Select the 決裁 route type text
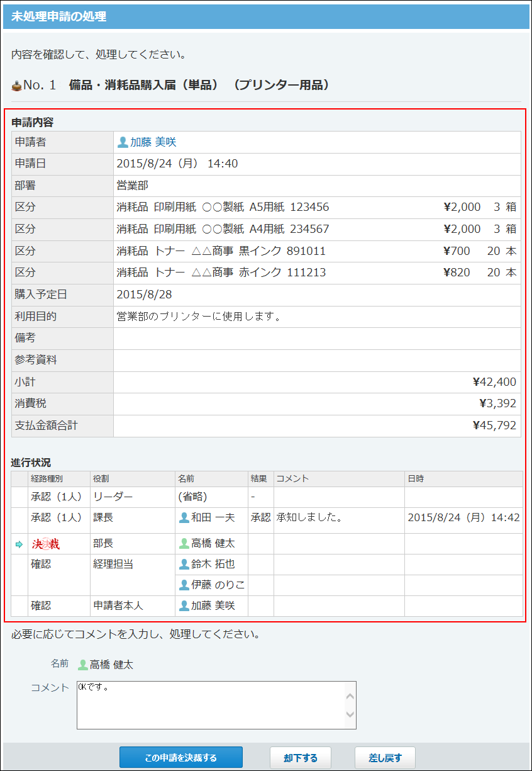Image resolution: width=532 pixels, height=771 pixels. click(x=46, y=544)
